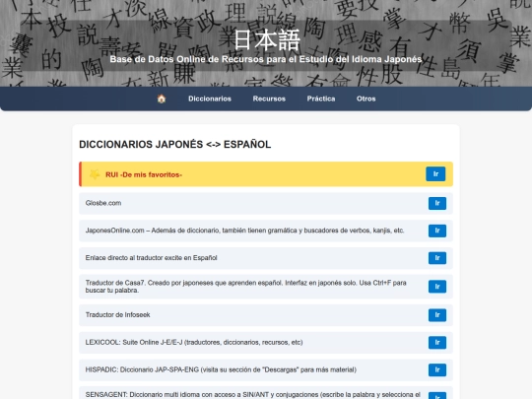The image size is (532, 399).
Task: Click 'Enlace directo al traductor excite' text
Action: (x=151, y=258)
